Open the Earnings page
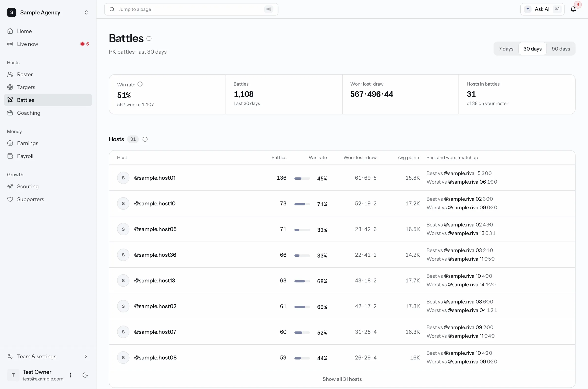The height and width of the screenshot is (389, 588). (x=48, y=143)
